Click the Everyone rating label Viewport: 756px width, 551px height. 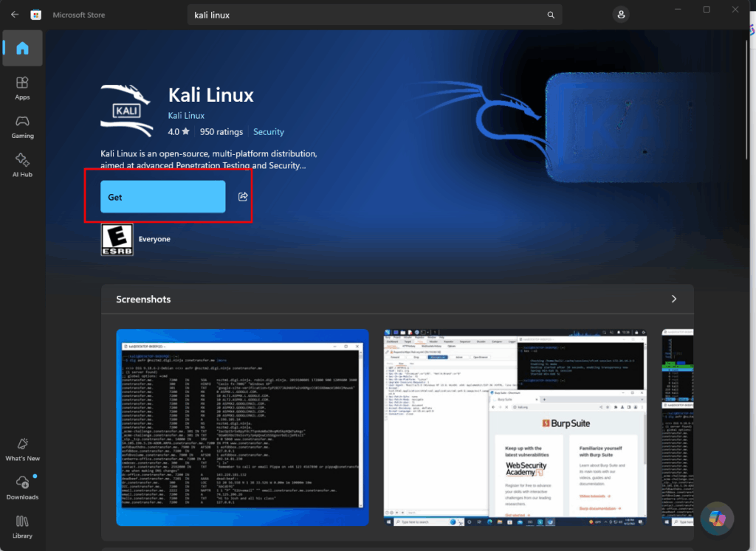click(x=154, y=240)
